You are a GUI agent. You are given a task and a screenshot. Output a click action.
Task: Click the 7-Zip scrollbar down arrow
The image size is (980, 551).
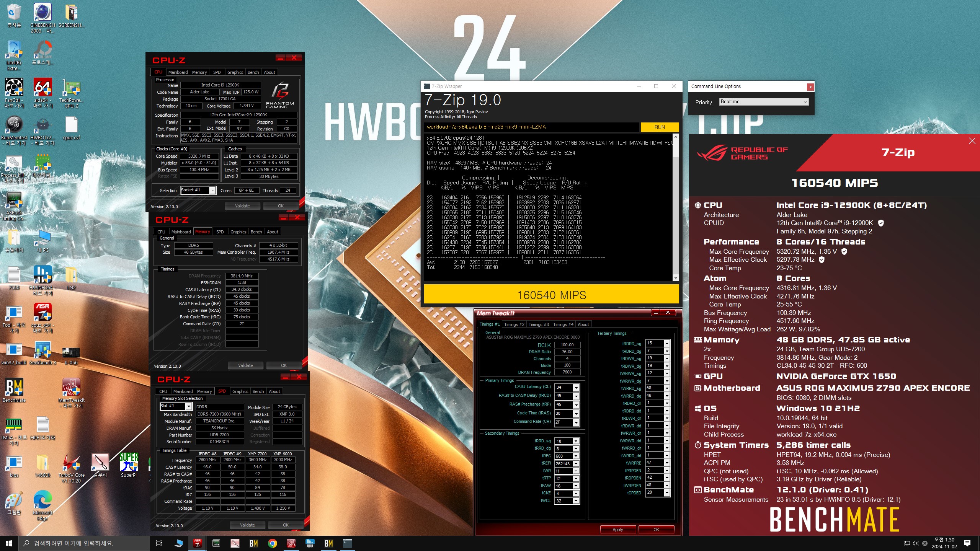tap(676, 278)
